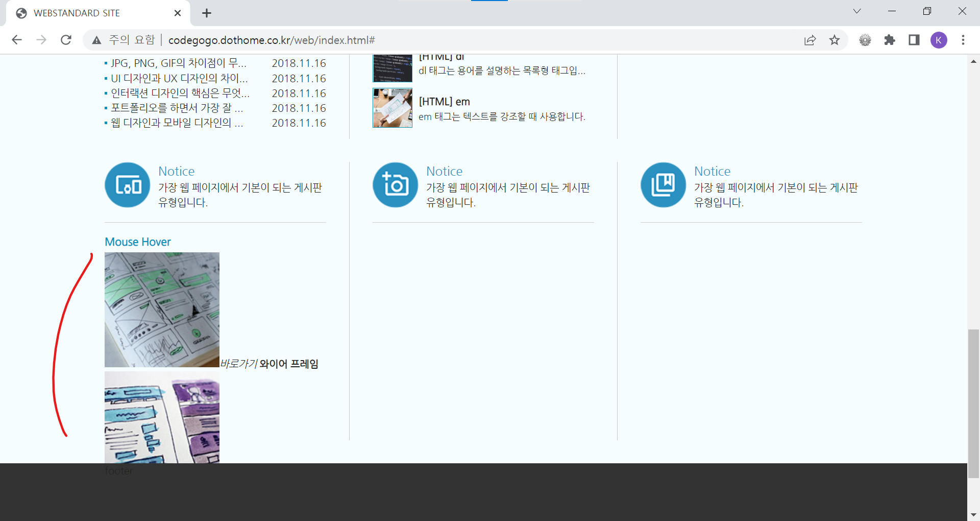The image size is (980, 521).
Task: Click the Mouse Hover heading
Action: coord(138,242)
